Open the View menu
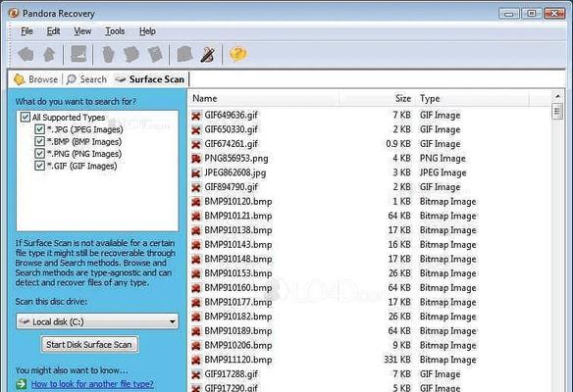This screenshot has height=392, width=573. coord(82,31)
